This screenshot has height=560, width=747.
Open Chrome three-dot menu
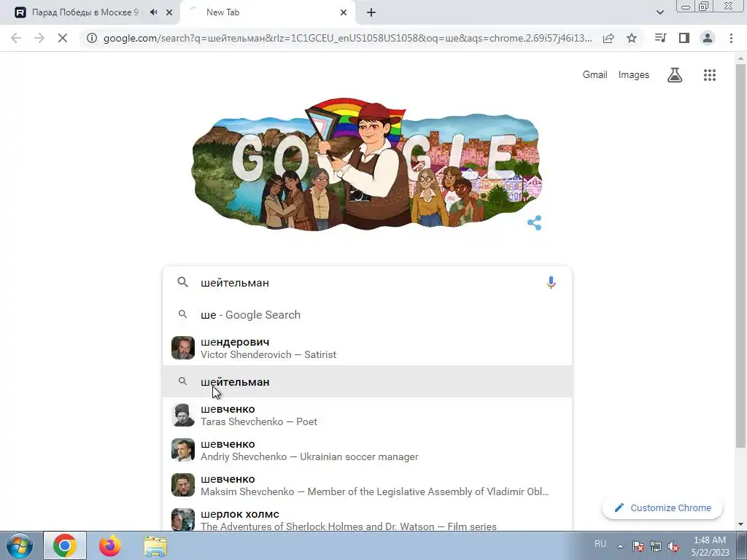click(x=731, y=38)
